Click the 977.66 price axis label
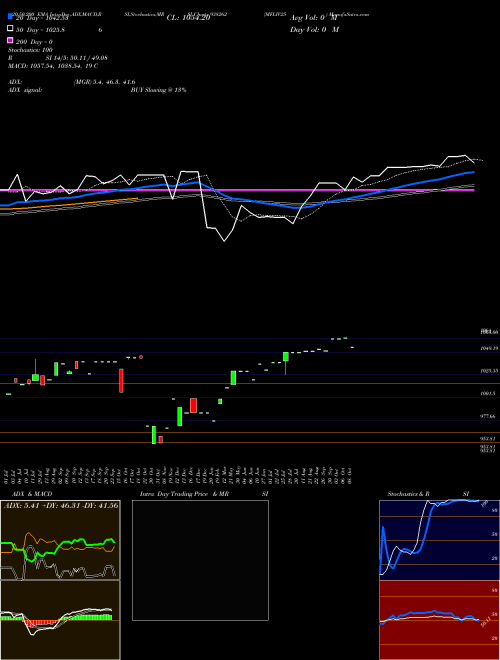Image resolution: width=500 pixels, height=660 pixels. point(489,416)
